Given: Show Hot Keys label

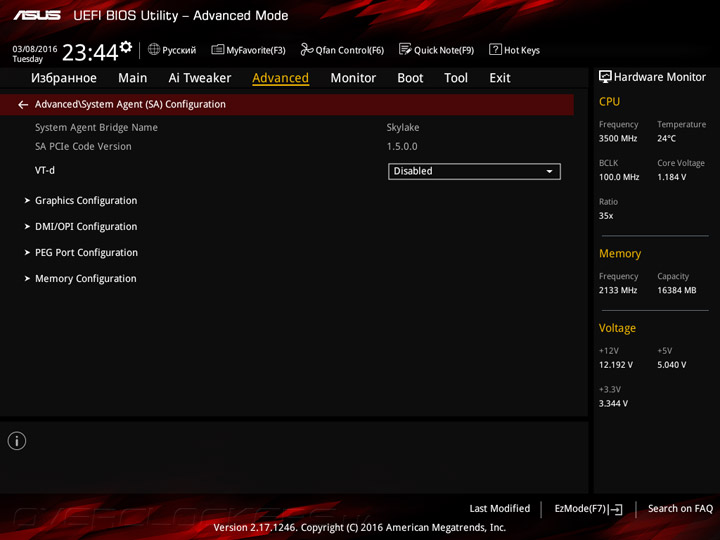Looking at the screenshot, I should 522,50.
